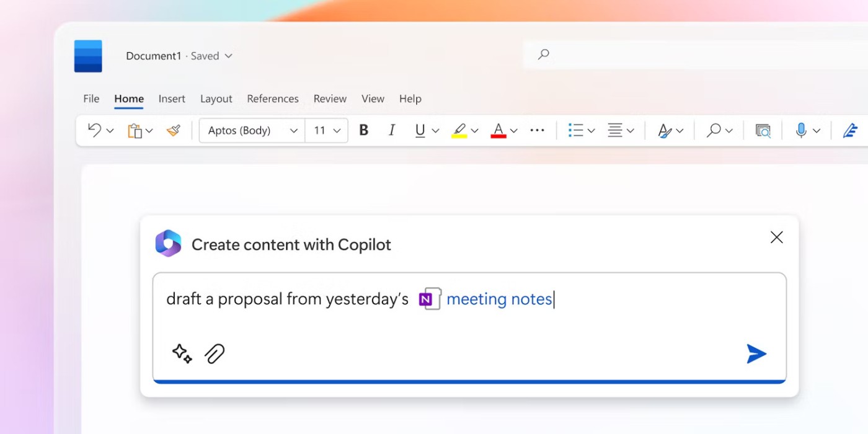Click the Editor pen icon
The width and height of the screenshot is (868, 434).
tap(850, 130)
